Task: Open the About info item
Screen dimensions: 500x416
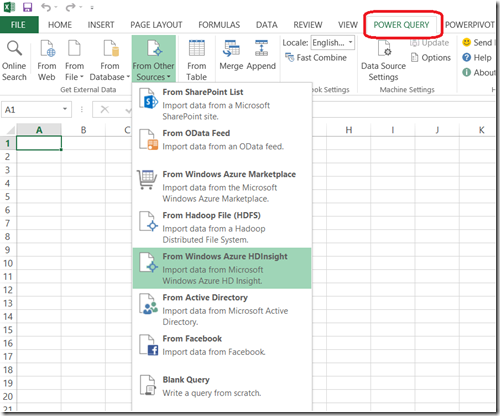Action: [479, 72]
